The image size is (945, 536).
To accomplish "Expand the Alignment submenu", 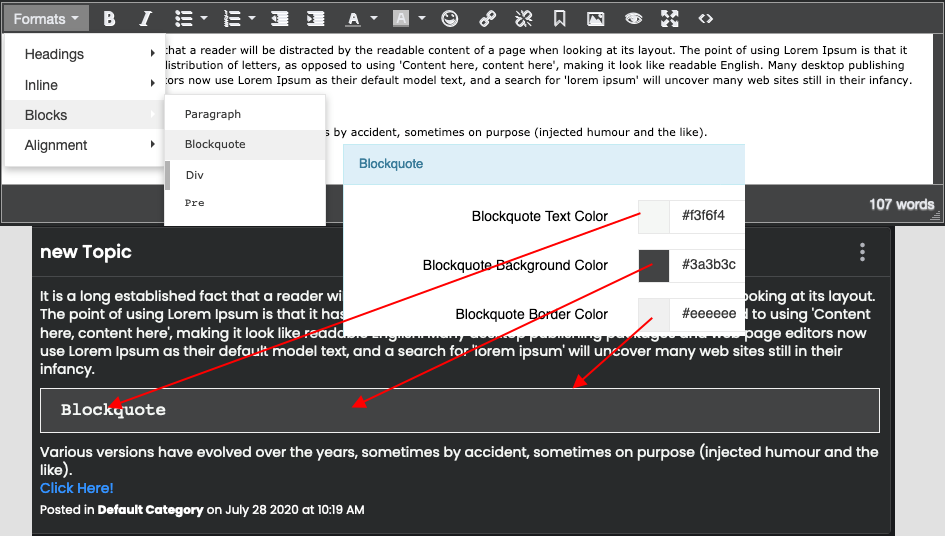I will point(85,145).
